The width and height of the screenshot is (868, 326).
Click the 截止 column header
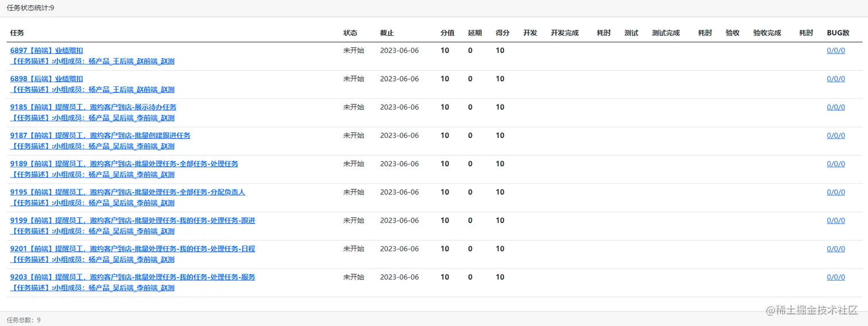(x=387, y=33)
